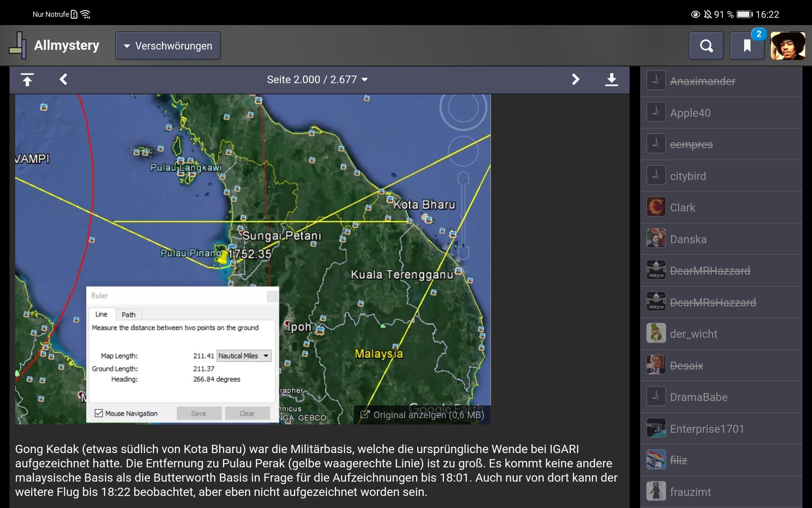This screenshot has width=812, height=508.
Task: Open the Google Earth map image
Action: pyautogui.click(x=253, y=259)
